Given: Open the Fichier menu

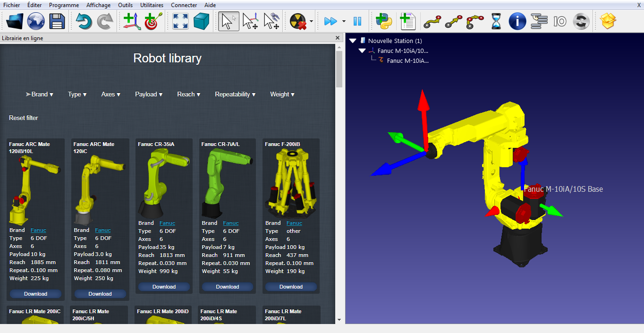Looking at the screenshot, I should point(11,5).
